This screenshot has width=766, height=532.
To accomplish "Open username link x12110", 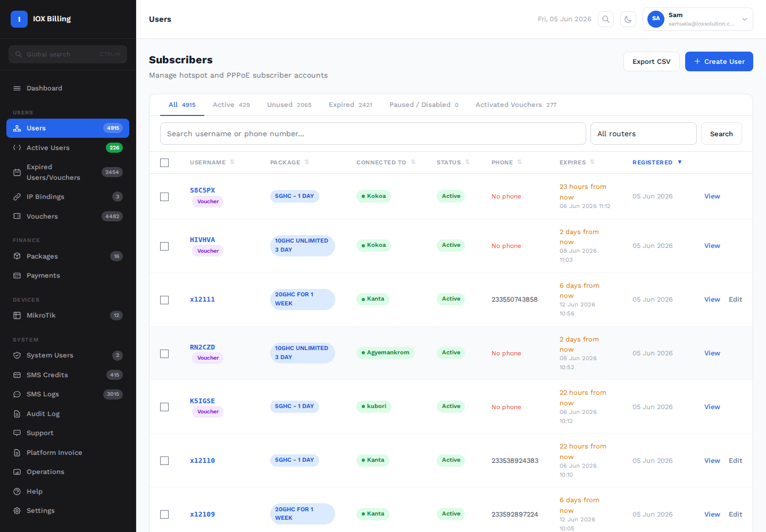I will 203,461.
